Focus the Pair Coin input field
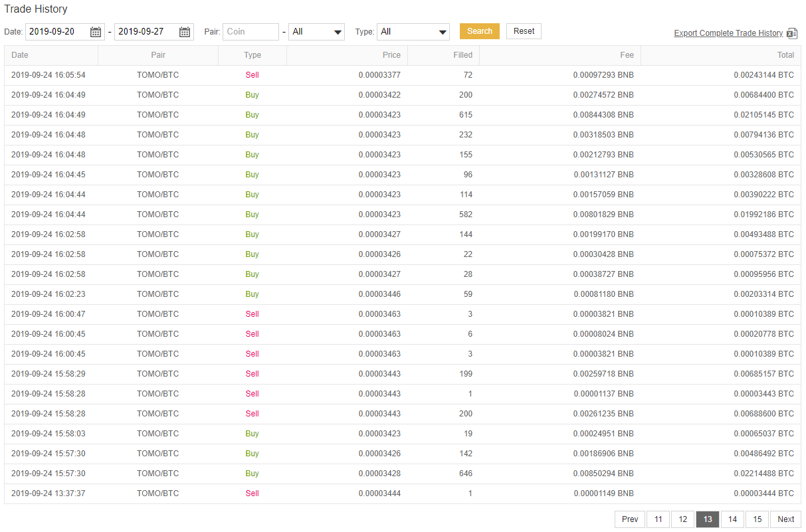Image resolution: width=806 pixels, height=532 pixels. click(x=251, y=32)
